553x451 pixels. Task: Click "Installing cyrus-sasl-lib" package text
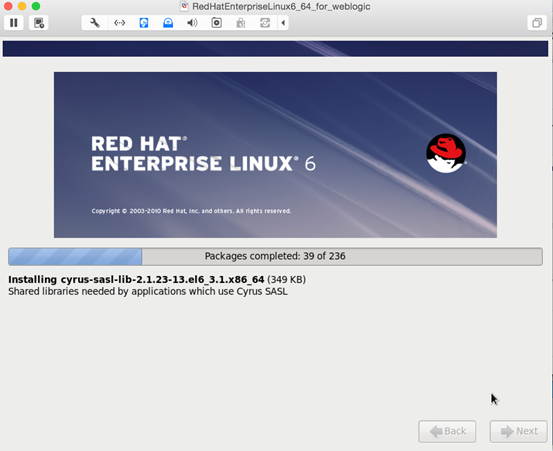click(136, 280)
